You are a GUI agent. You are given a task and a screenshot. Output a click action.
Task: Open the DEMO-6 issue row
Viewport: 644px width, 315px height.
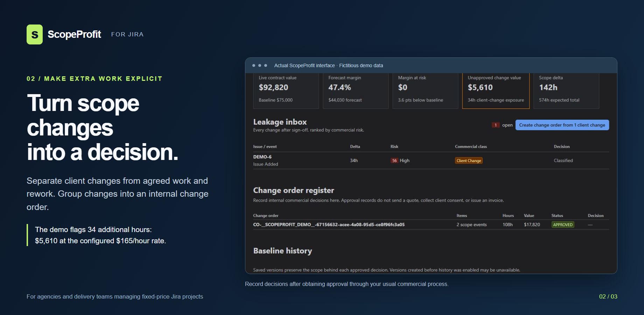[431, 160]
